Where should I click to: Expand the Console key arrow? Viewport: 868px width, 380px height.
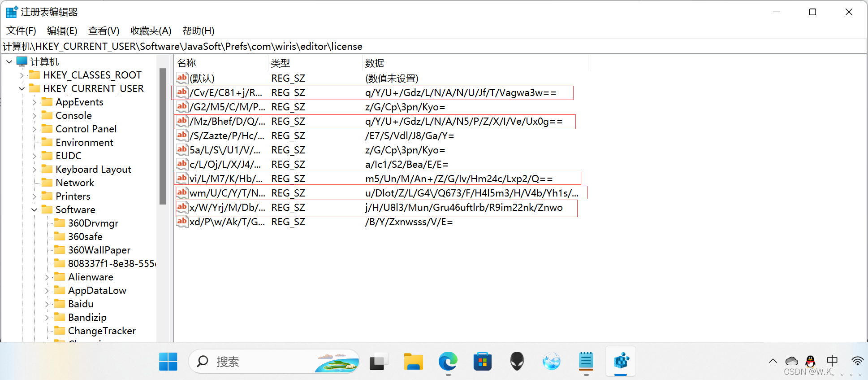click(x=35, y=115)
